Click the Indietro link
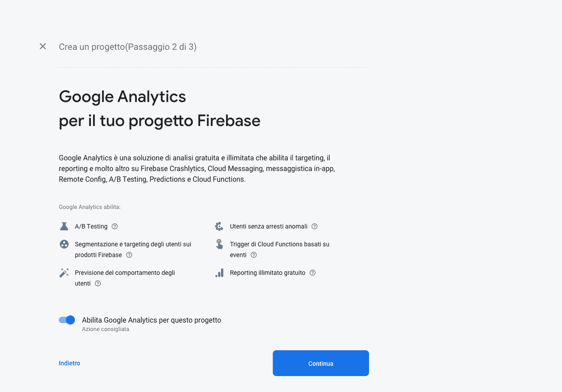 tap(69, 363)
